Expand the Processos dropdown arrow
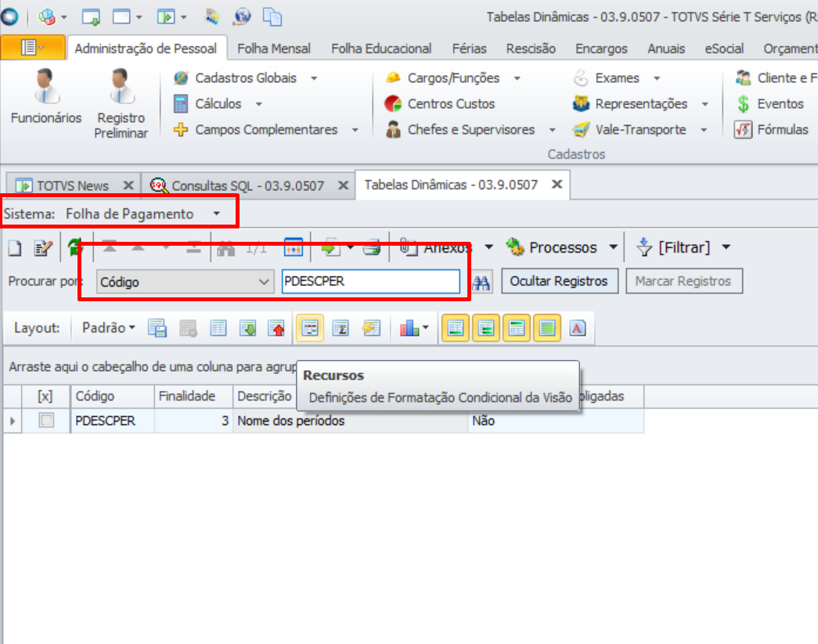 point(614,247)
